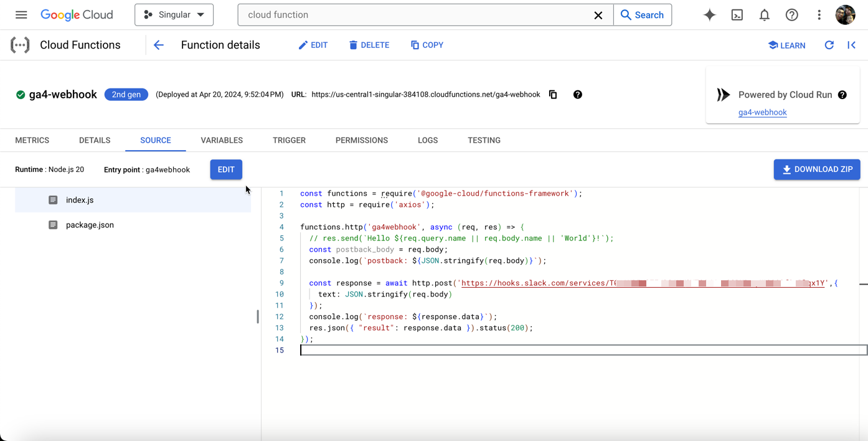
Task: Open Gemini AI sparkle assistant
Action: click(x=710, y=15)
